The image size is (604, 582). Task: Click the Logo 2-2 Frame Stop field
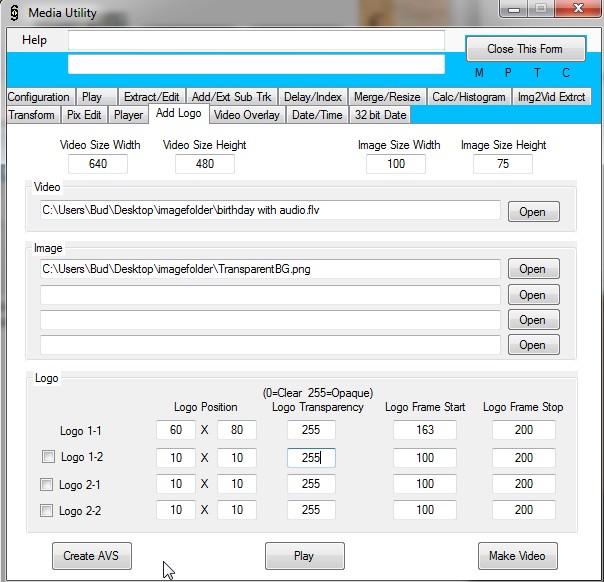[524, 510]
